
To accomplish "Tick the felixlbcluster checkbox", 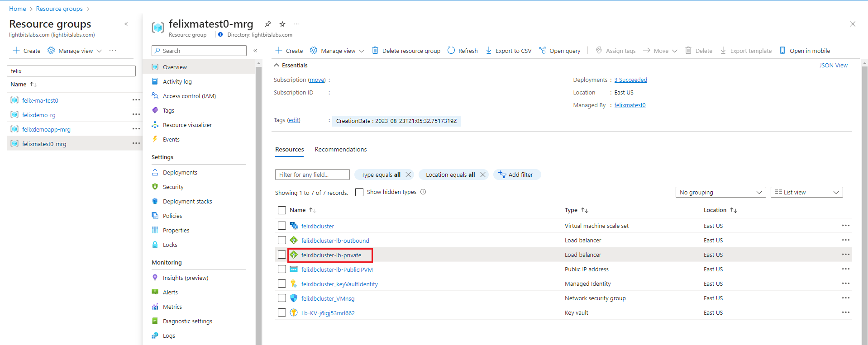I will [x=282, y=226].
